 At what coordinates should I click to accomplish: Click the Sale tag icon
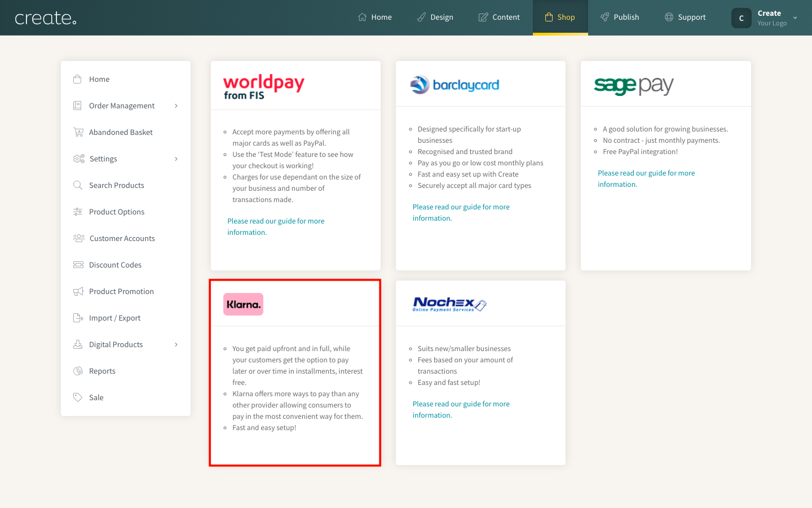78,397
